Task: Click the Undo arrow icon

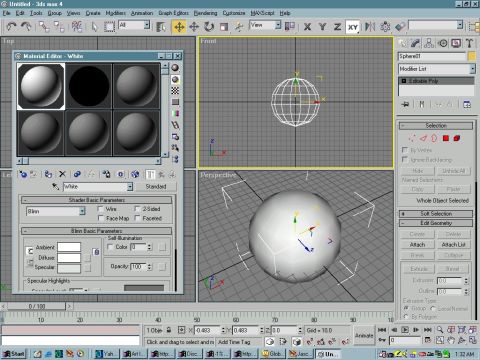Action: click(12, 27)
